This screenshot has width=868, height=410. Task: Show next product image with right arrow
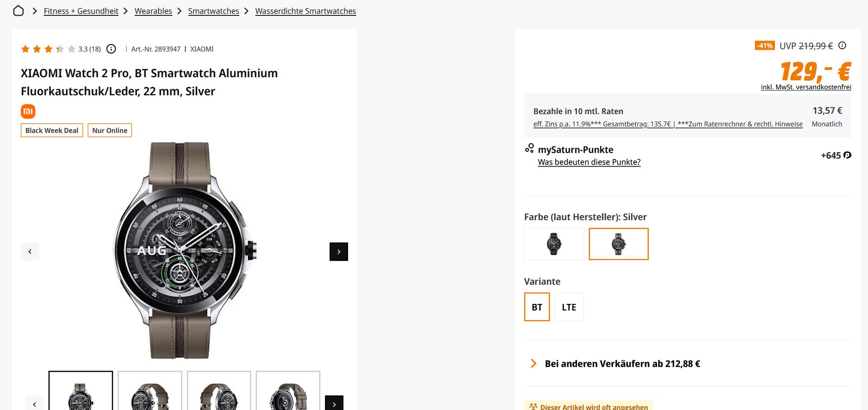339,252
